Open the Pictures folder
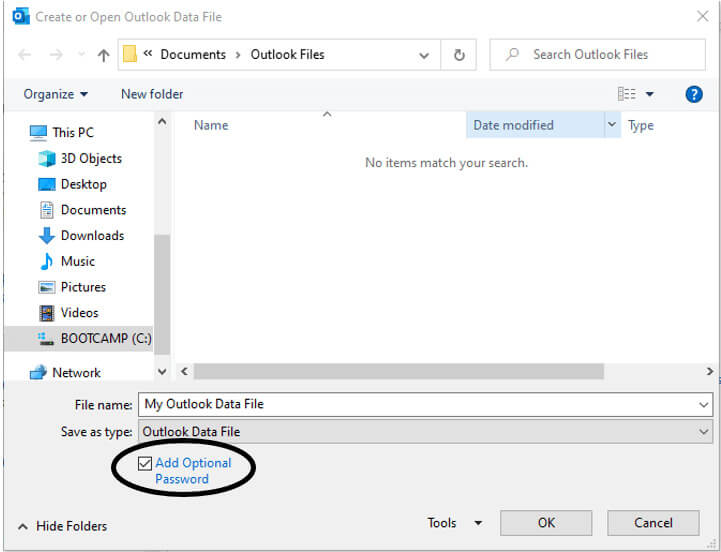This screenshot has height=552, width=721. (83, 288)
